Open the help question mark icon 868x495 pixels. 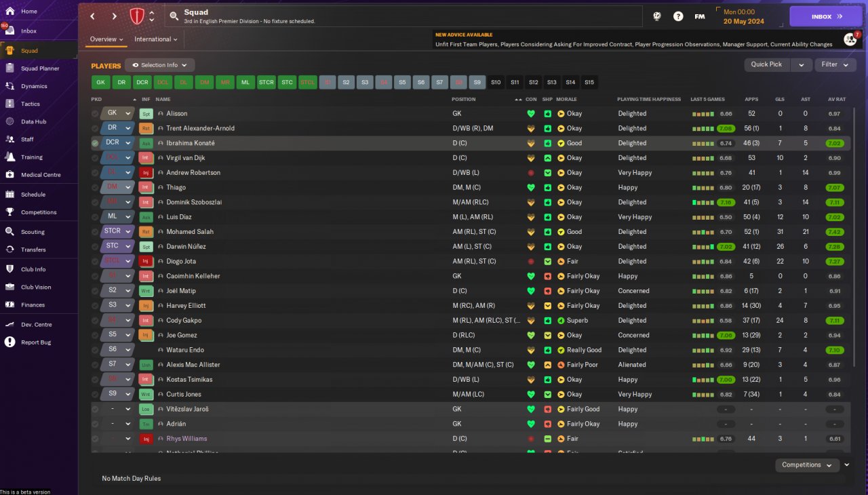(678, 16)
